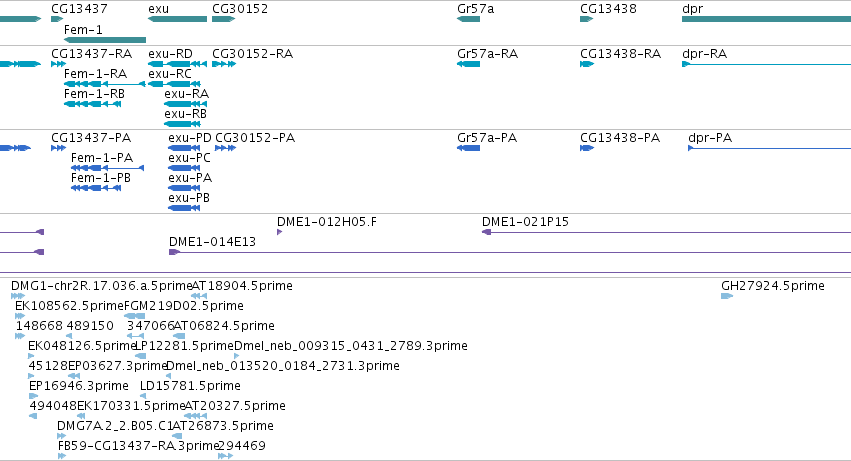Select the DME1-012H05.F feature label

pos(327,222)
